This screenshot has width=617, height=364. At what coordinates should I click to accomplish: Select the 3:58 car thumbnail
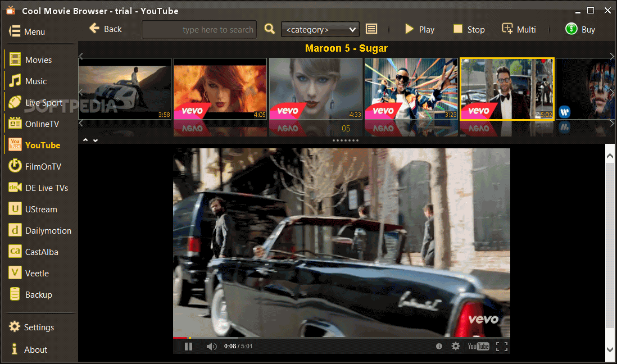pyautogui.click(x=125, y=89)
